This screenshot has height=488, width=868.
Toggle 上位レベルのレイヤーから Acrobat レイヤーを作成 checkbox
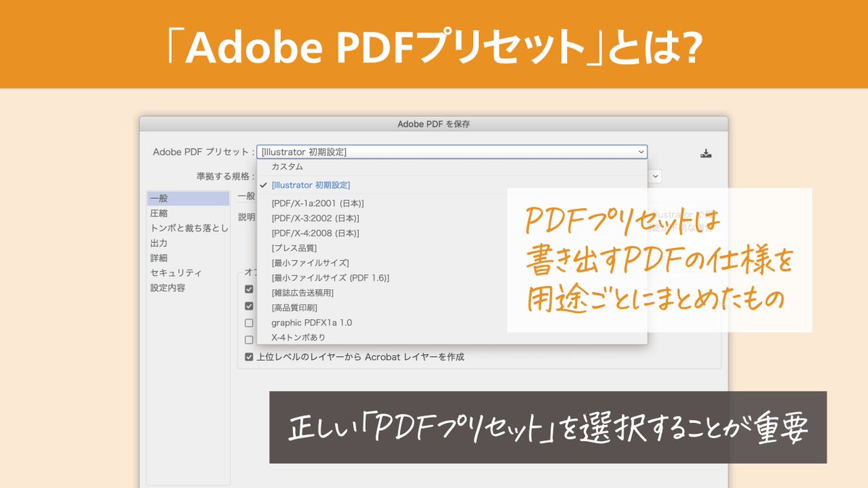[x=249, y=357]
